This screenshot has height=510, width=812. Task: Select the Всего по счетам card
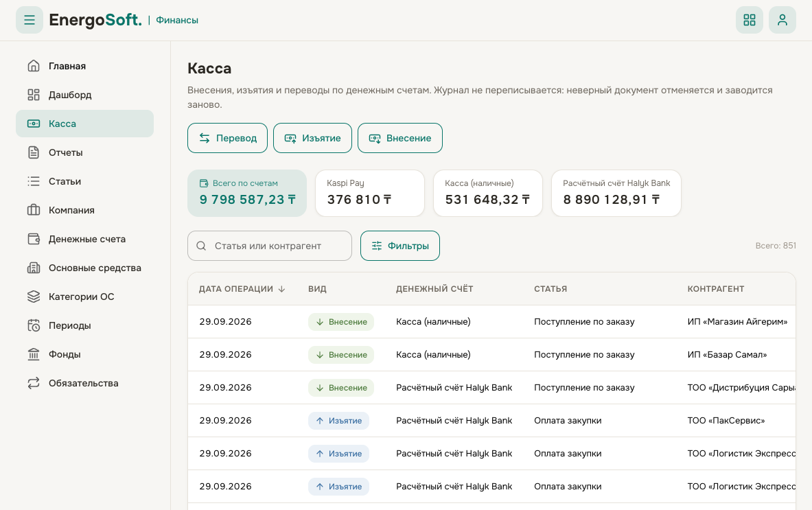[247, 193]
